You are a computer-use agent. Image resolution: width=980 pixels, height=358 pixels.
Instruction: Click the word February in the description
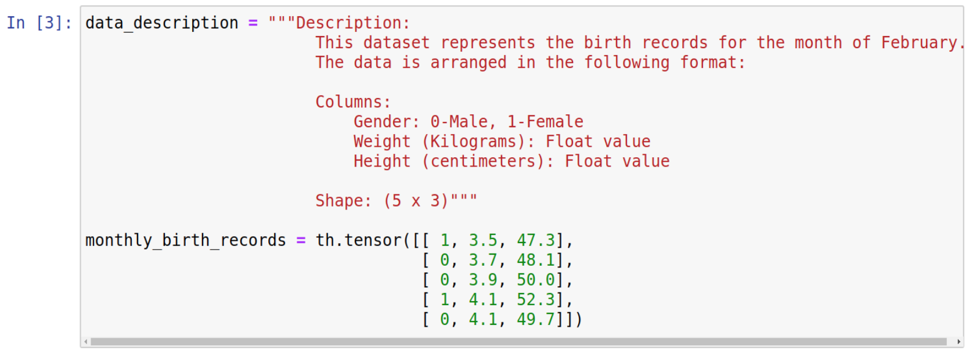point(919,43)
